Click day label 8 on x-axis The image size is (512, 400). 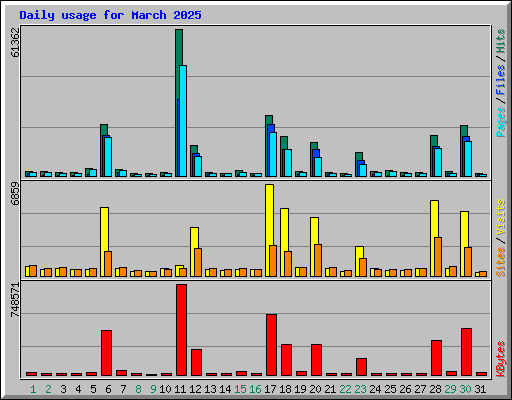[138, 389]
